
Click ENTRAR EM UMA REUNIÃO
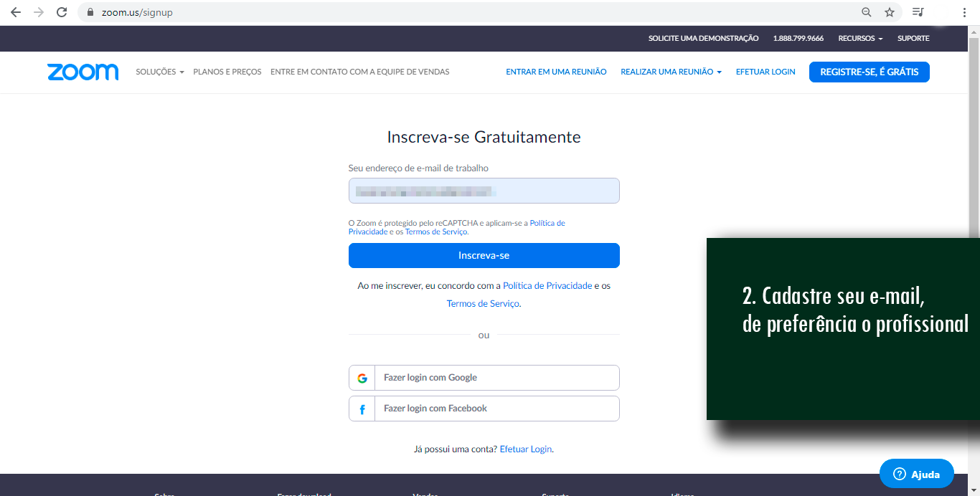[x=556, y=72]
